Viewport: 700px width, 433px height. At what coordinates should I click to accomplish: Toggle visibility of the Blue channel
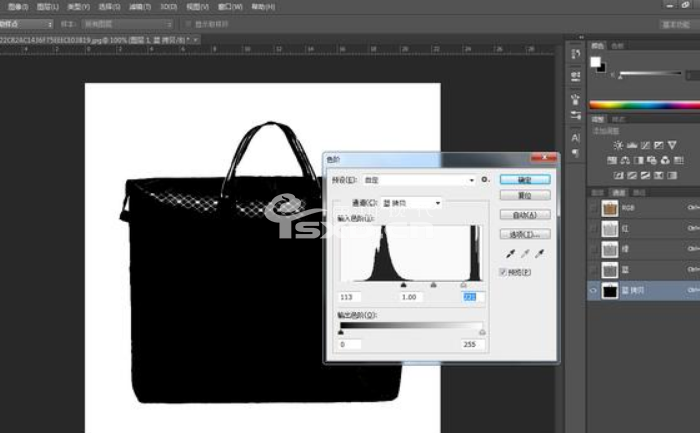click(x=593, y=270)
